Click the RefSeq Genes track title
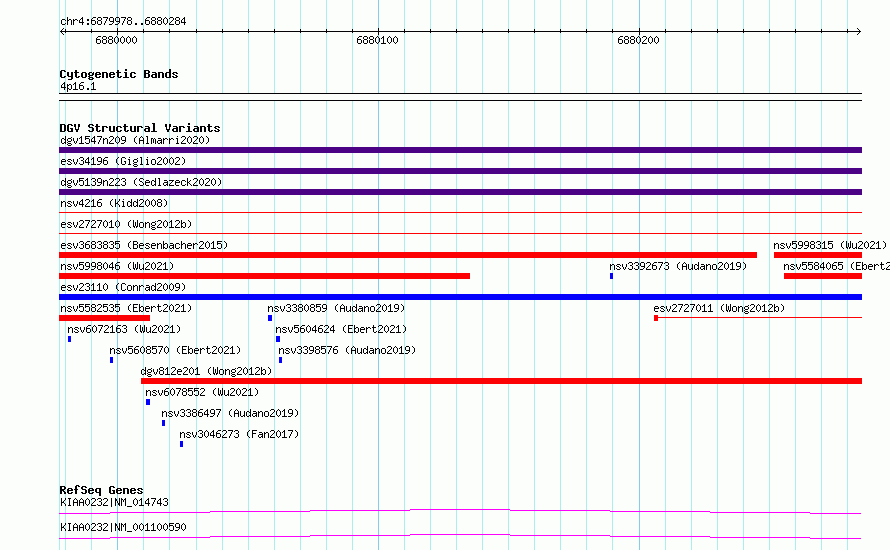The height and width of the screenshot is (550, 890). point(101,490)
